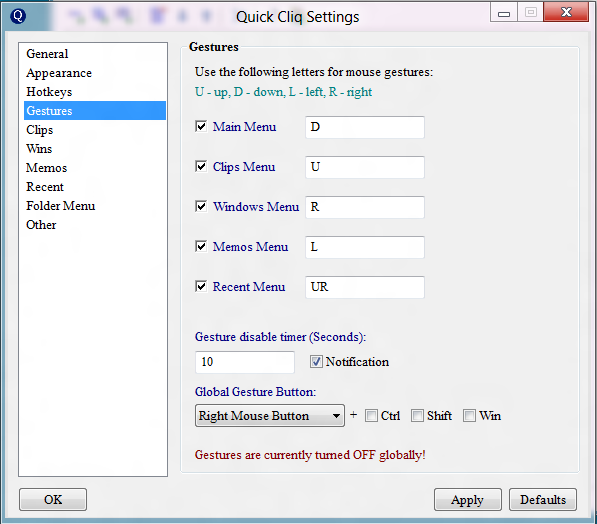Click the gesture disable timer field
The image size is (597, 524).
(245, 362)
